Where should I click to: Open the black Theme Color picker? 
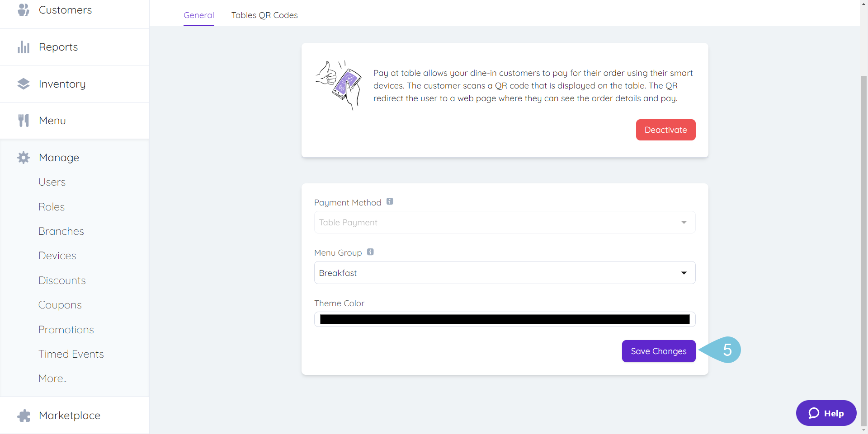coord(505,319)
